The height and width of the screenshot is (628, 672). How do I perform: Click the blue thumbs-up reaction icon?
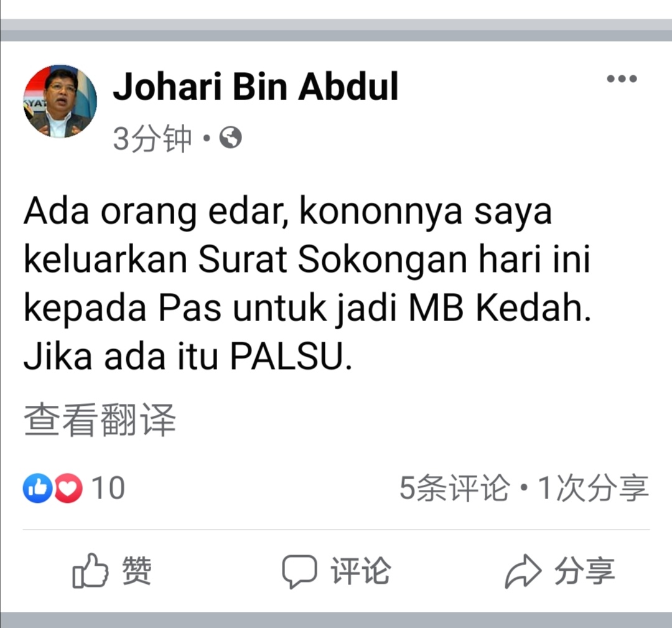(38, 488)
